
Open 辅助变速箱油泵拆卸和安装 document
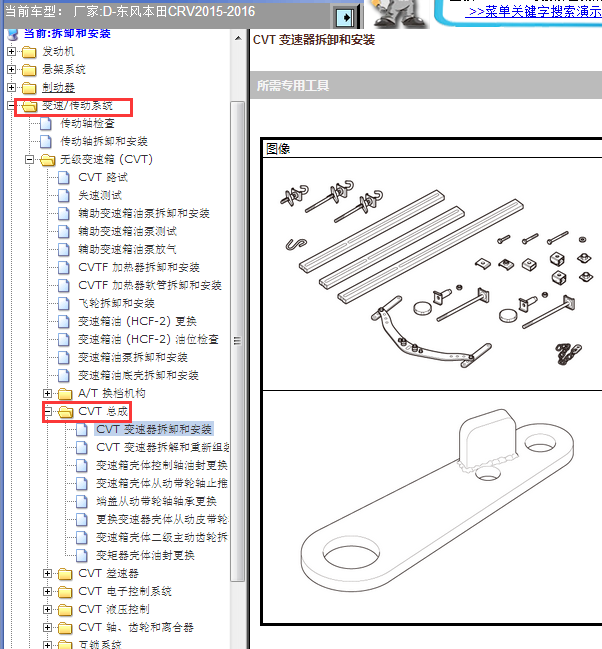point(144,214)
